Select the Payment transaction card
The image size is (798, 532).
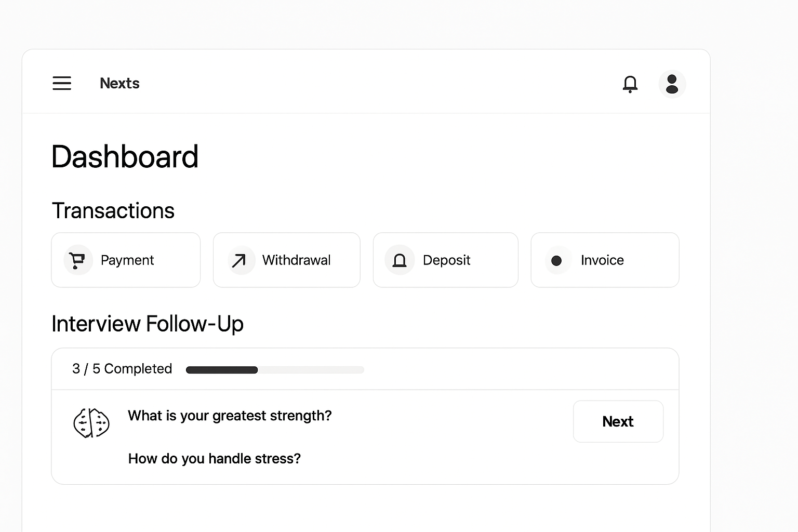[126, 260]
